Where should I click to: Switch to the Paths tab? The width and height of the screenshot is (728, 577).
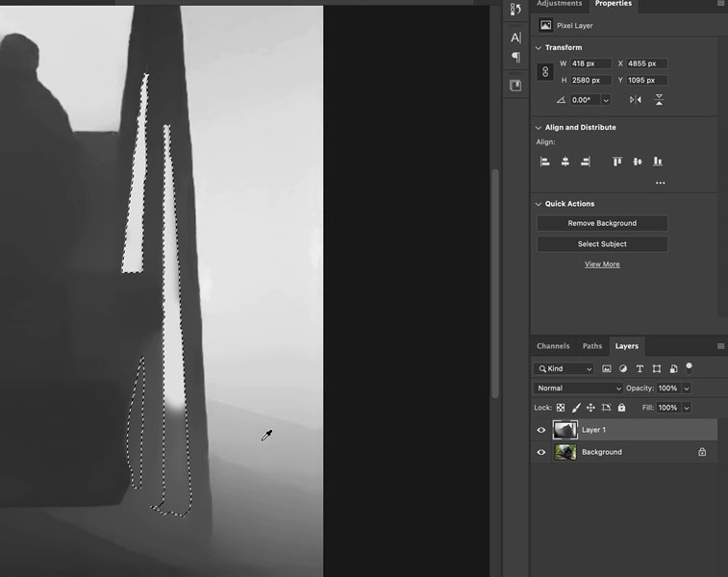pyautogui.click(x=592, y=346)
